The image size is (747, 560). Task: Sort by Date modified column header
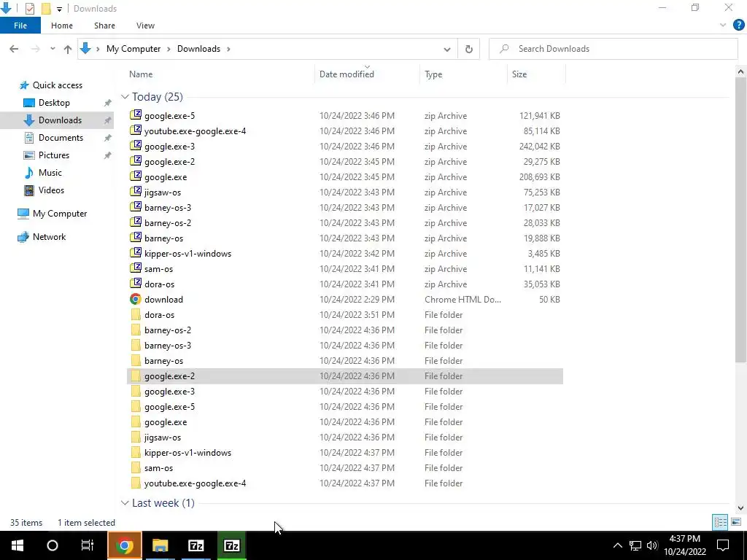coord(347,74)
